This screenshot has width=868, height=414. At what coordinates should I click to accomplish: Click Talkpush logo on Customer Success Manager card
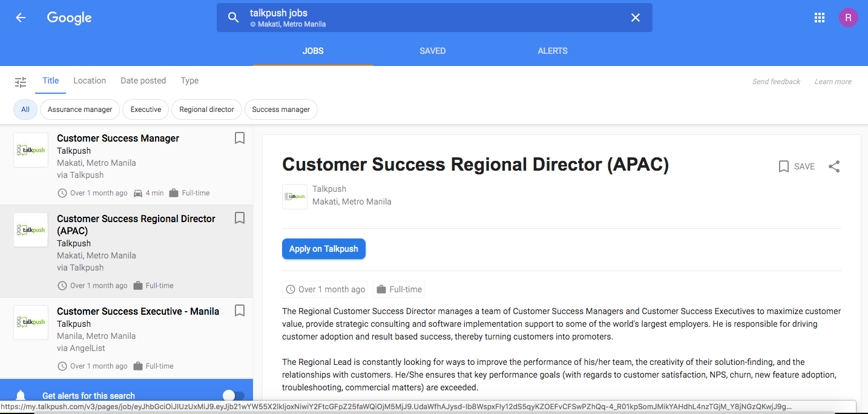(x=31, y=150)
